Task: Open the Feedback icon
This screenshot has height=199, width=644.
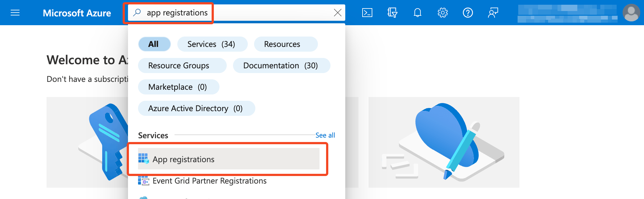Action: tap(493, 13)
